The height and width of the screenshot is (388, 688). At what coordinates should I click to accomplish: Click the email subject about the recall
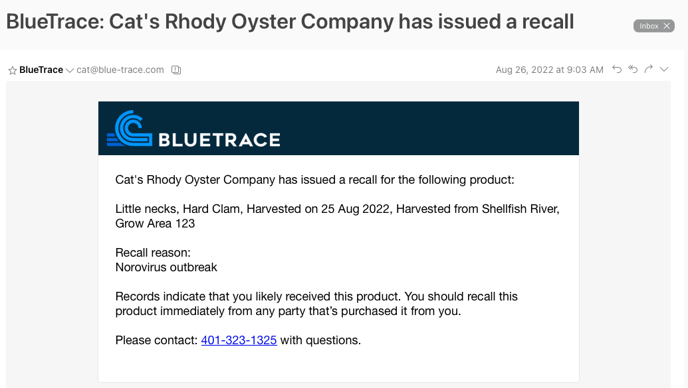click(x=290, y=22)
